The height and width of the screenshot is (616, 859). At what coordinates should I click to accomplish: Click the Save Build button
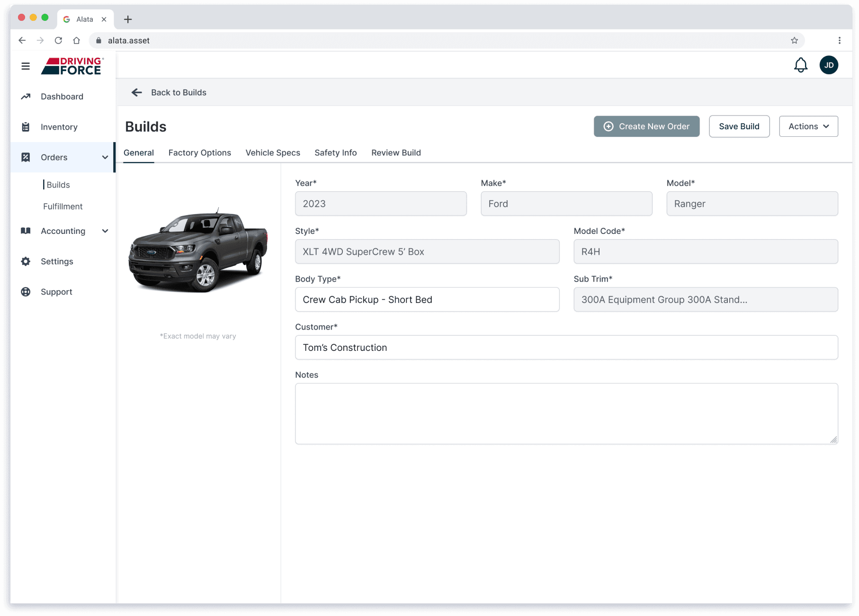point(739,126)
